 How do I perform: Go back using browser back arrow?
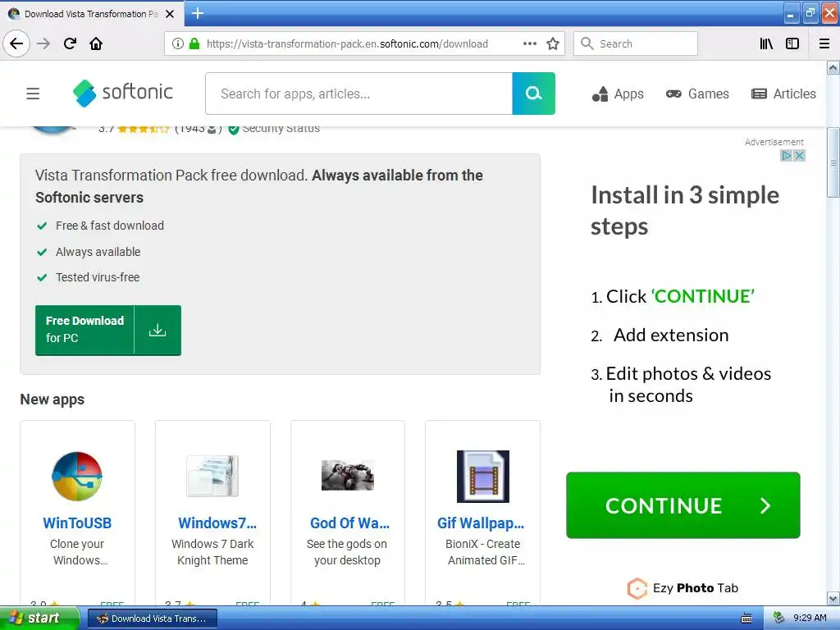pyautogui.click(x=16, y=43)
